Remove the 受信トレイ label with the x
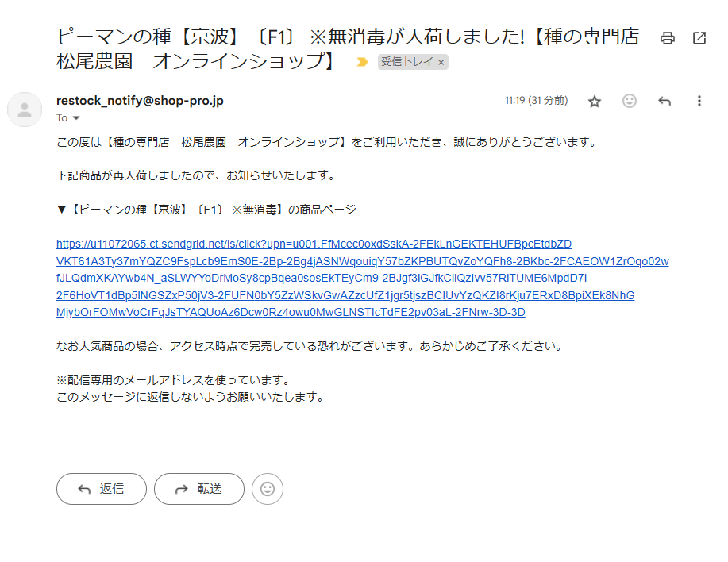 tap(441, 62)
